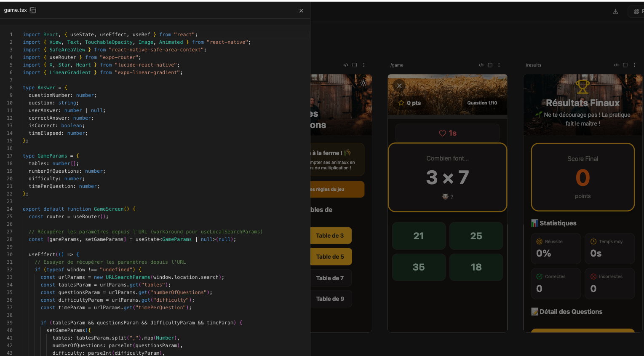
Task: Pick the answer button labeled 18
Action: point(476,267)
